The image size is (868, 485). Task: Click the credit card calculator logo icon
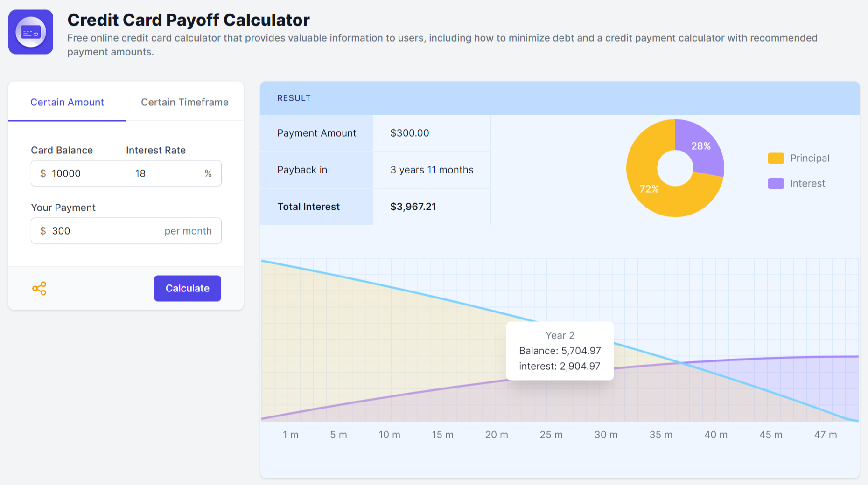point(31,32)
